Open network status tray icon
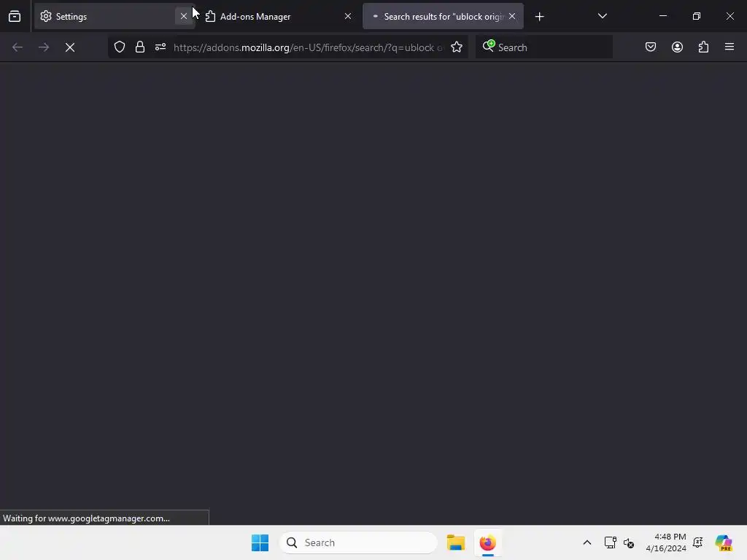This screenshot has height=560, width=747. coord(611,542)
